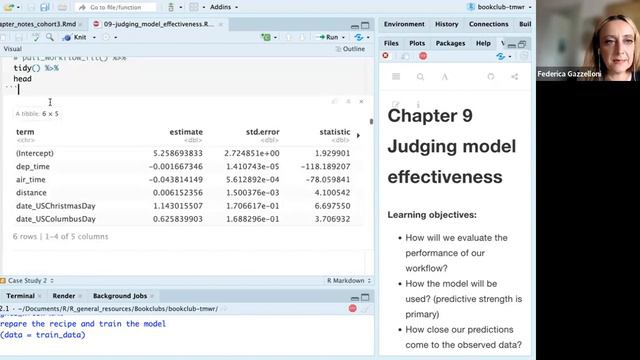The image size is (640, 360).
Task: Switch to the cohort3.Rmd notes tab
Action: pos(39,24)
